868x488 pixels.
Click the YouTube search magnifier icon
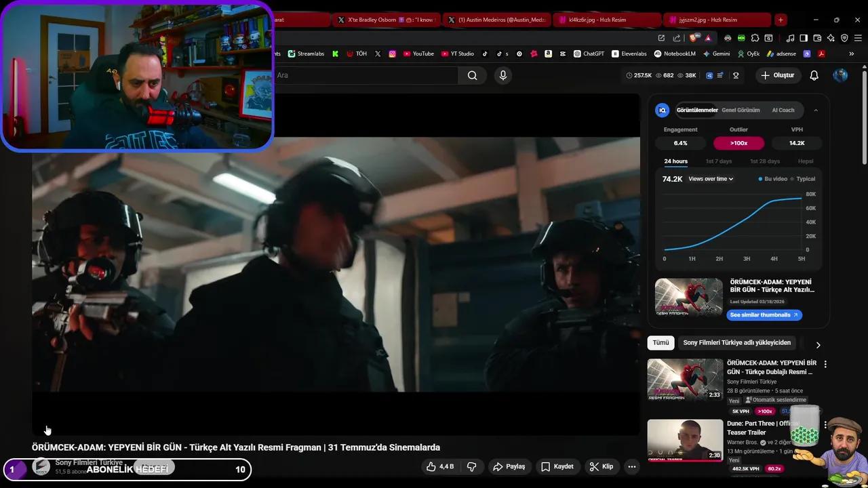[472, 75]
